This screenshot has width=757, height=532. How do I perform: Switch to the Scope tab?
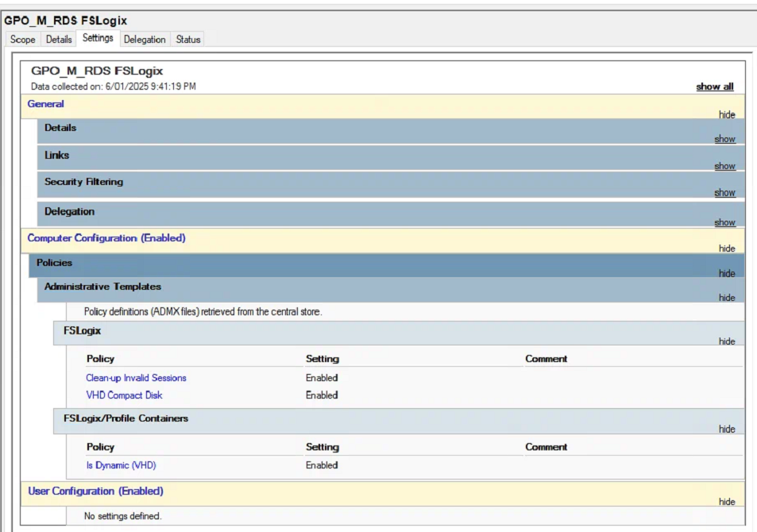[x=23, y=40]
